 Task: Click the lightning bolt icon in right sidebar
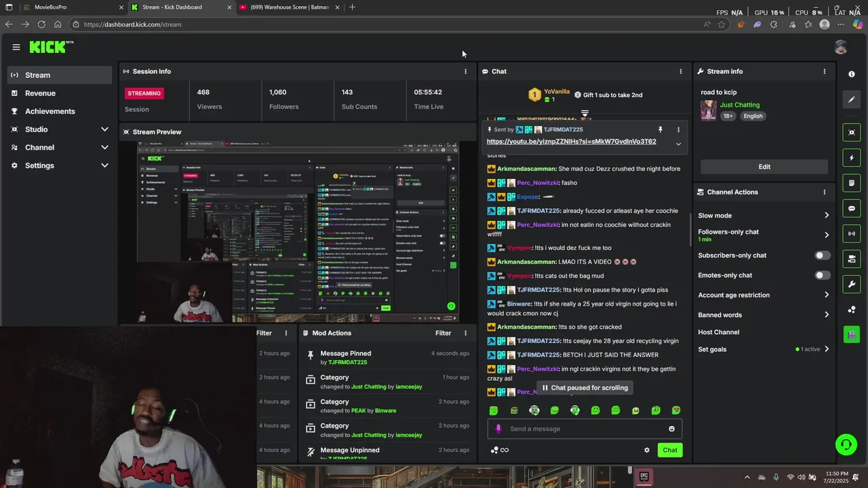click(x=852, y=158)
